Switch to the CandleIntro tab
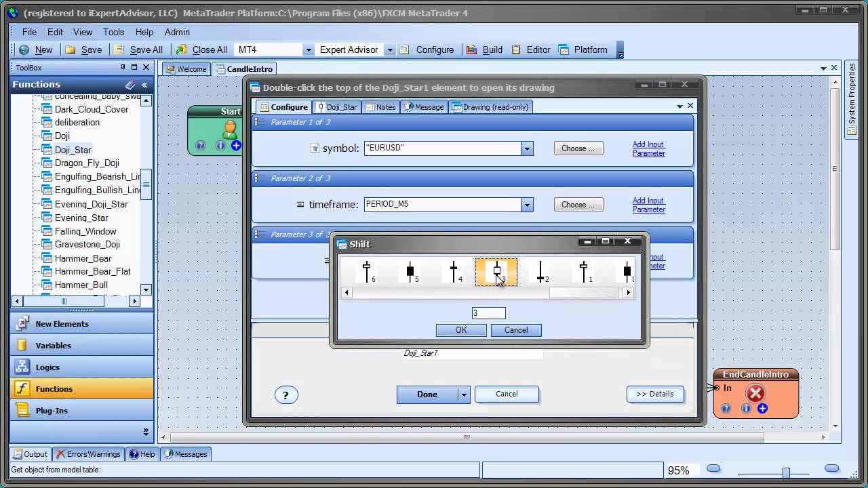The width and height of the screenshot is (868, 488). pos(244,68)
